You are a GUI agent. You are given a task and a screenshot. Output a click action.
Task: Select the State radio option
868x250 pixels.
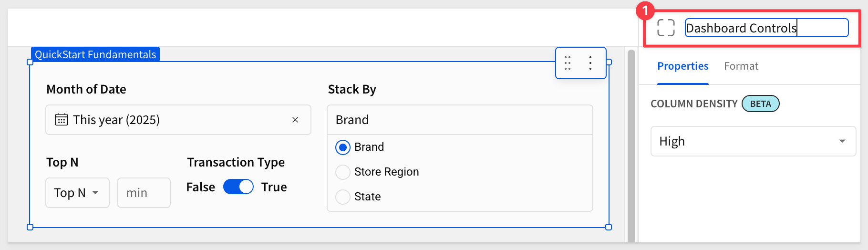(x=343, y=197)
